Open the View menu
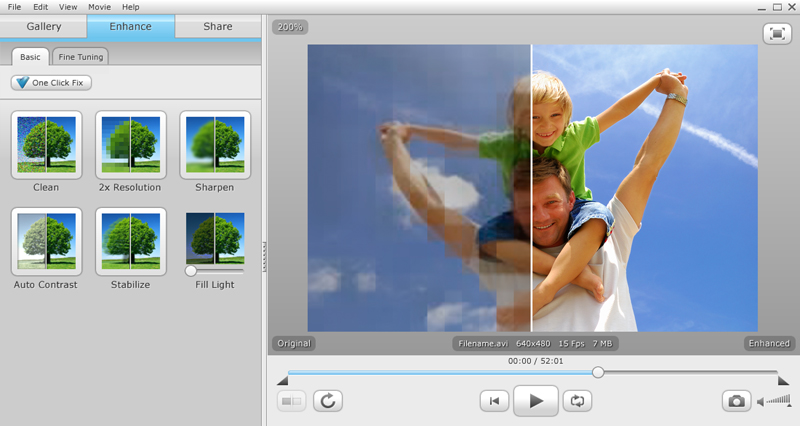800x426 pixels. pyautogui.click(x=68, y=7)
